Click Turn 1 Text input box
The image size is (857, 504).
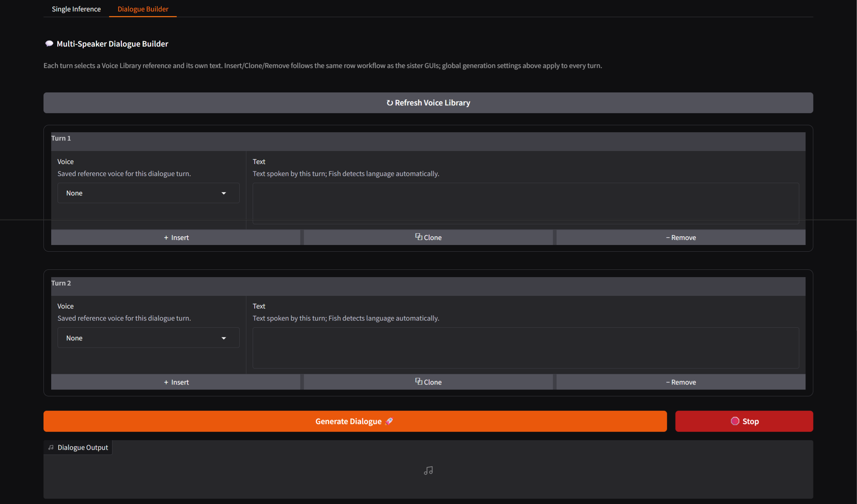click(526, 203)
